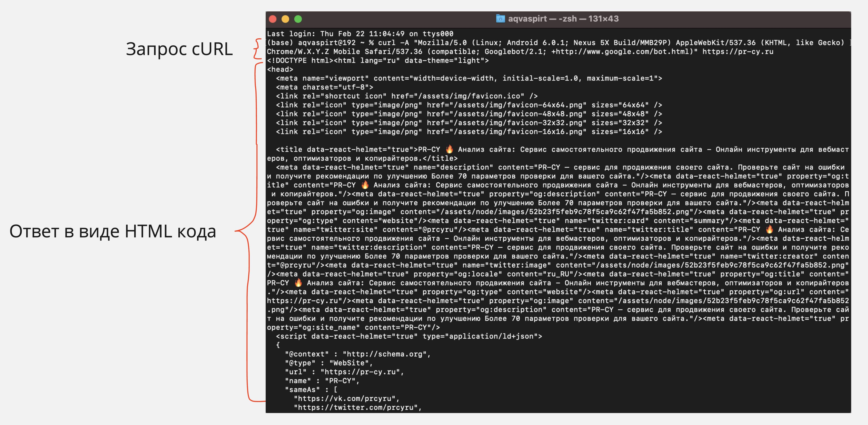Click the fire emoji in the title tag line
Screen dimensions: 868x425
[x=450, y=149]
